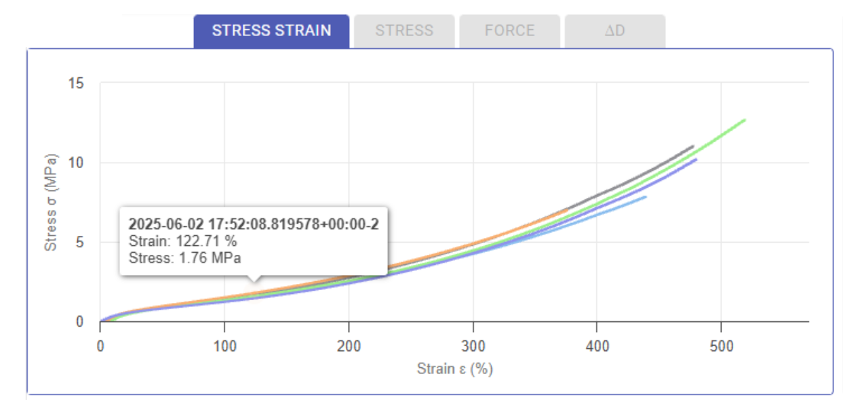Click the 15 tick on the stress axis

pos(76,83)
